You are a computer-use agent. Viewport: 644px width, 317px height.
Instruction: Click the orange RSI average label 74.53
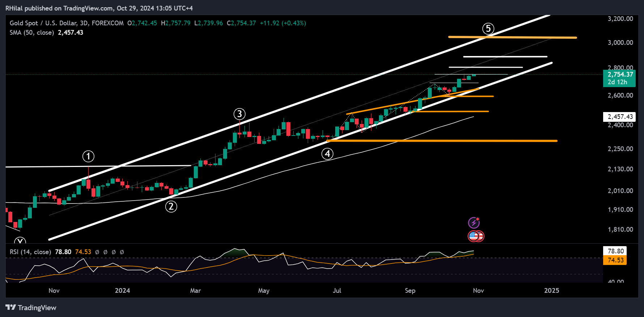click(615, 260)
